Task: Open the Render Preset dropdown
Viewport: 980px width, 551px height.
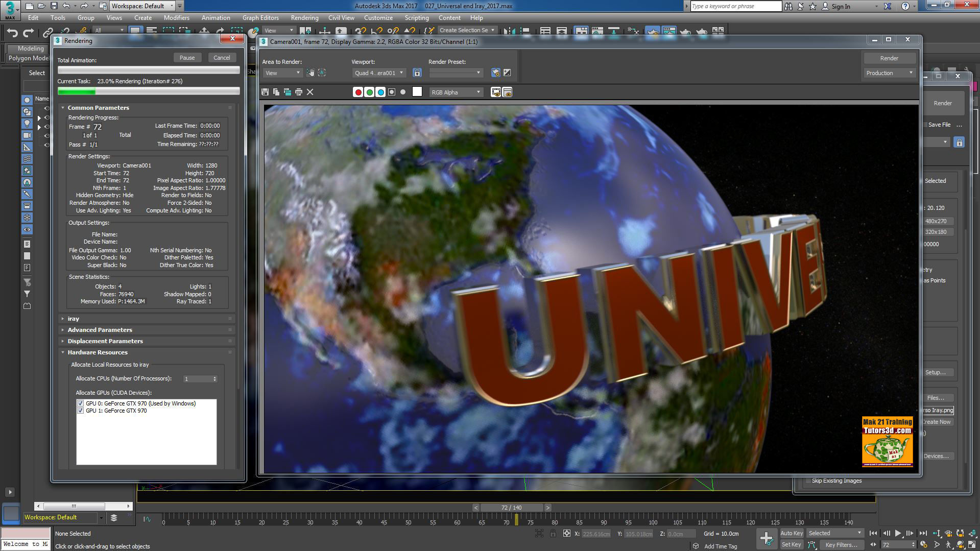Action: (x=456, y=73)
